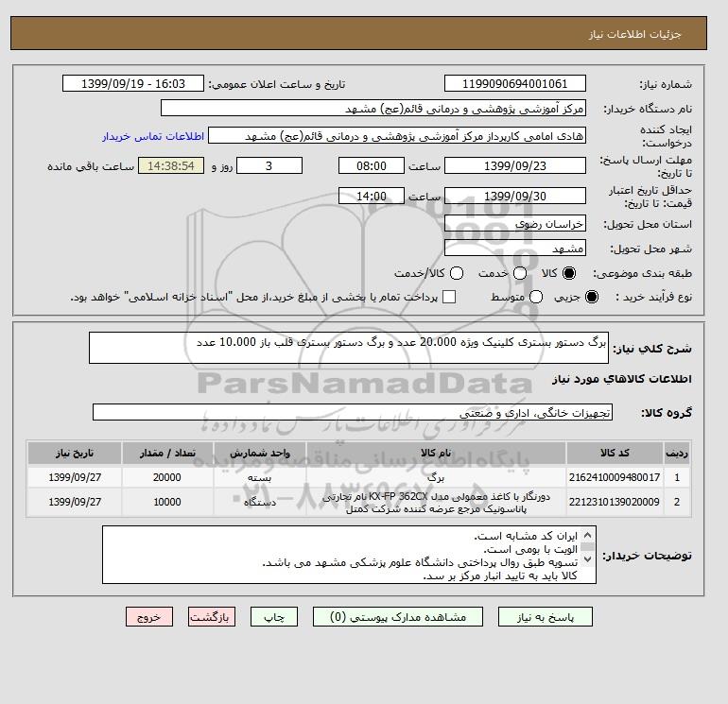Click the page title جزئیات اطلاعات نیاز
The image size is (728, 704).
(x=634, y=34)
